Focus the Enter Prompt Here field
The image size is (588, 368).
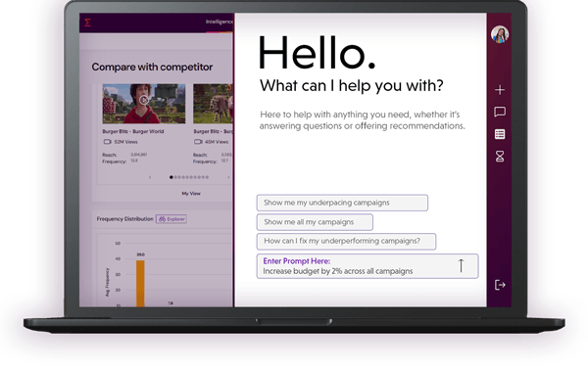pyautogui.click(x=367, y=266)
